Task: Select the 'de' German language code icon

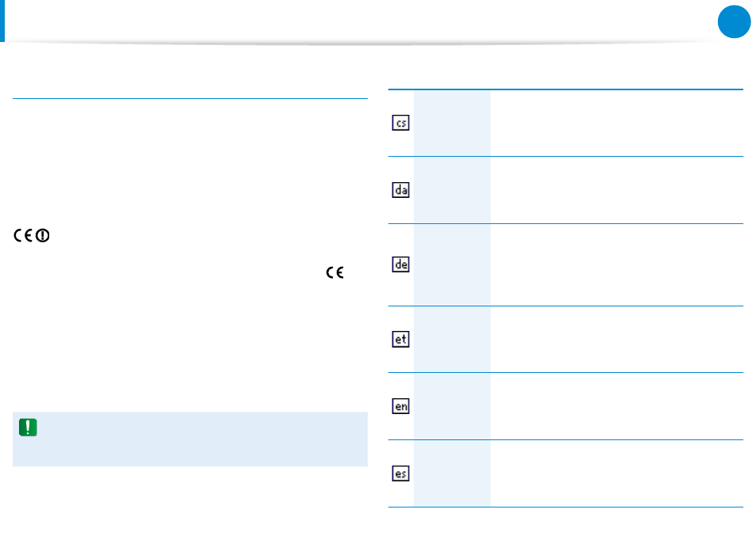Action: [x=401, y=264]
